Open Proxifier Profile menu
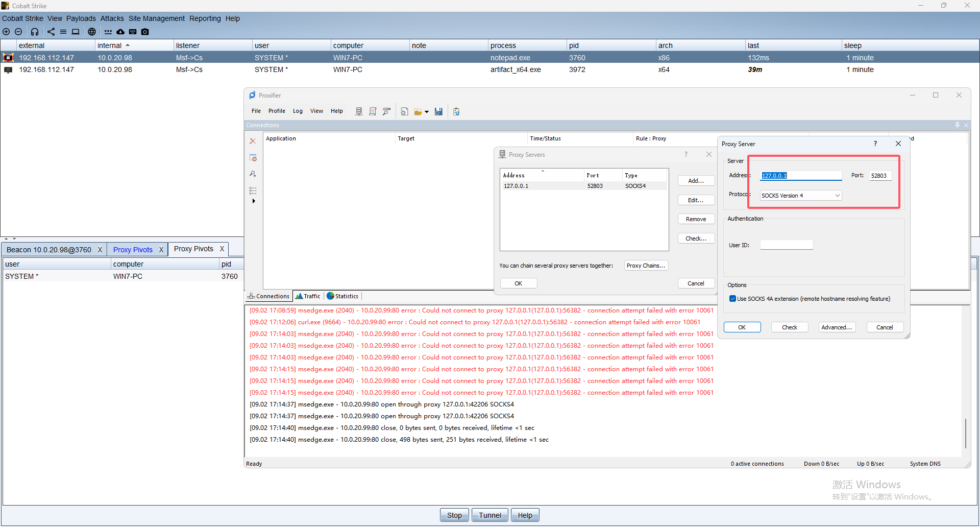Viewport: 980px width, 527px height. click(277, 111)
